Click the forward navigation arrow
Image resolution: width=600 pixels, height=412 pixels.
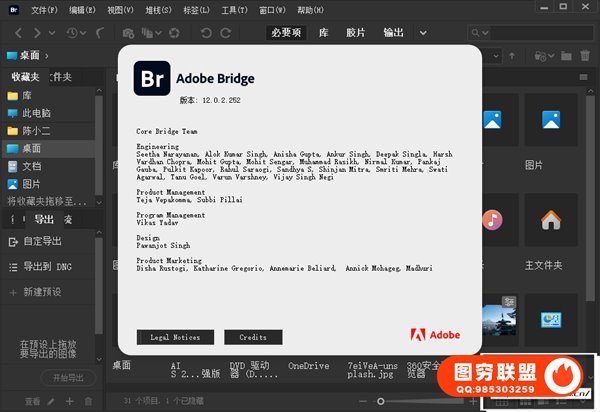point(37,33)
